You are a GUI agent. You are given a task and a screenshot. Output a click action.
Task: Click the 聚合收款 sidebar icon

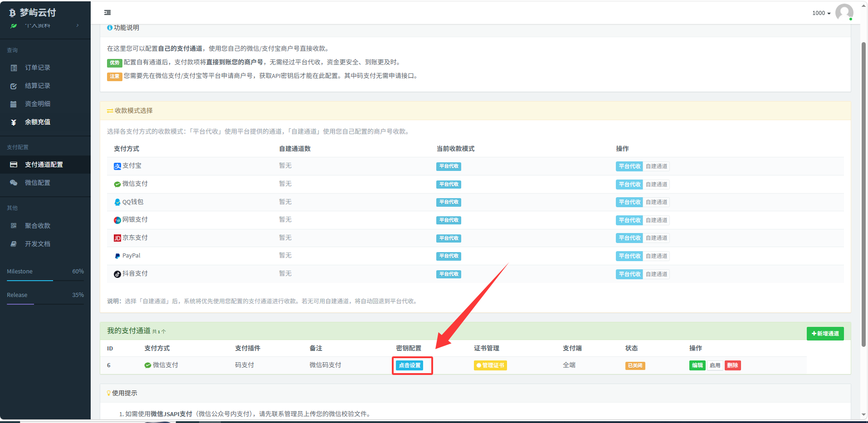(14, 226)
